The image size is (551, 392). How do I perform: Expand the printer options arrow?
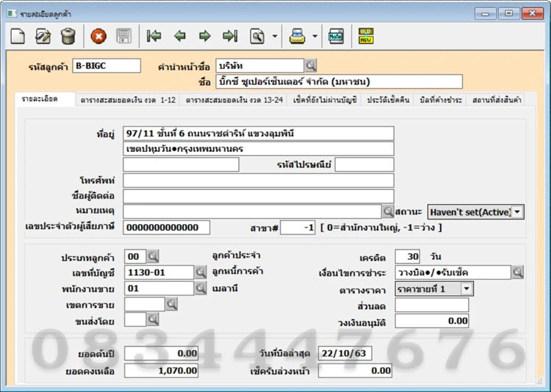point(315,36)
